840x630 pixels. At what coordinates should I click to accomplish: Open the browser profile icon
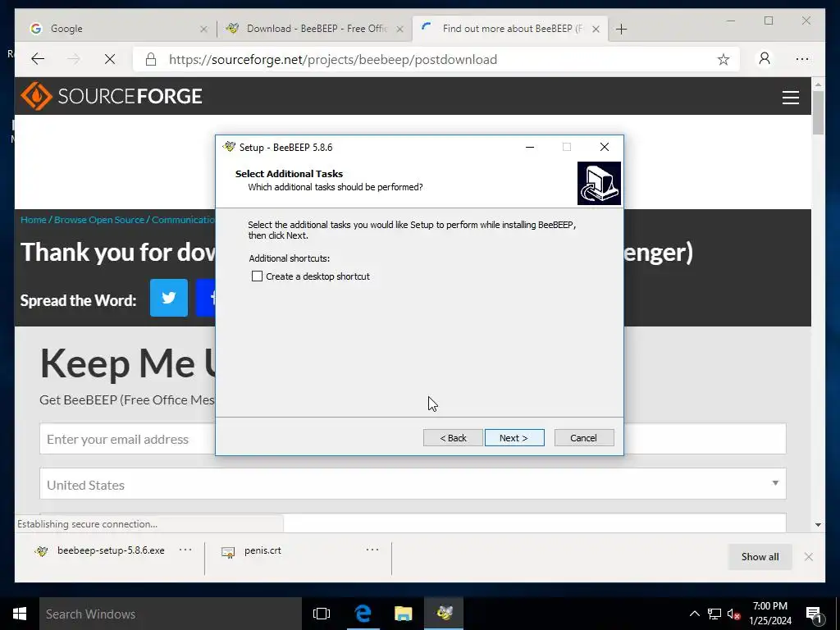(765, 58)
